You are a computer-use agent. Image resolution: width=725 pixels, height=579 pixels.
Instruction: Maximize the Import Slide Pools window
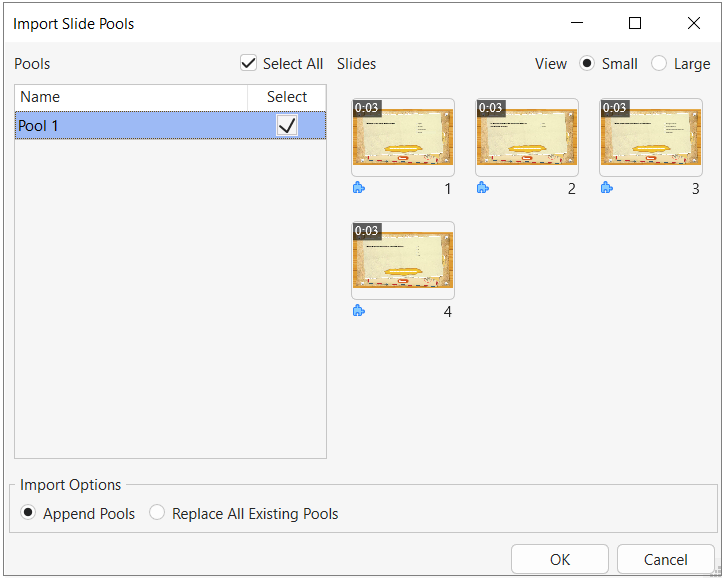click(635, 23)
